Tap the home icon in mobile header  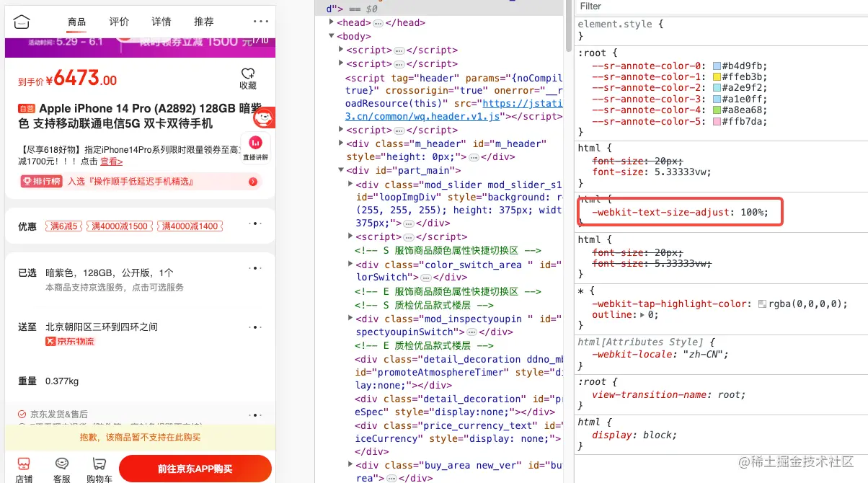pos(22,22)
